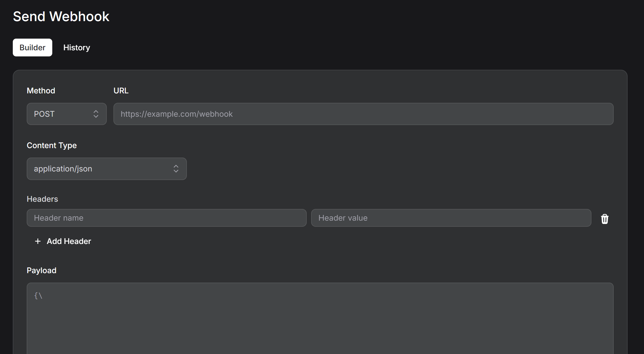This screenshot has width=644, height=354.
Task: Click the Payload section label
Action: (41, 270)
